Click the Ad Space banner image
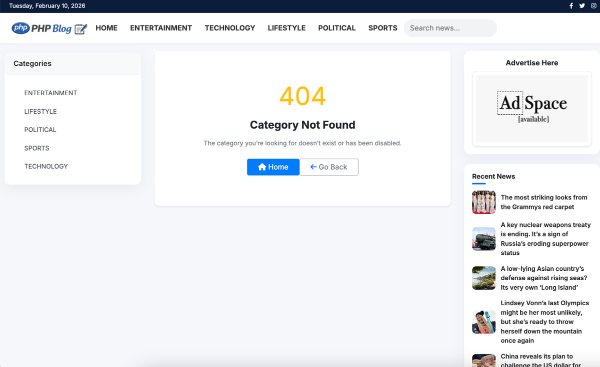Screen dimensions: 600x367 (532, 109)
